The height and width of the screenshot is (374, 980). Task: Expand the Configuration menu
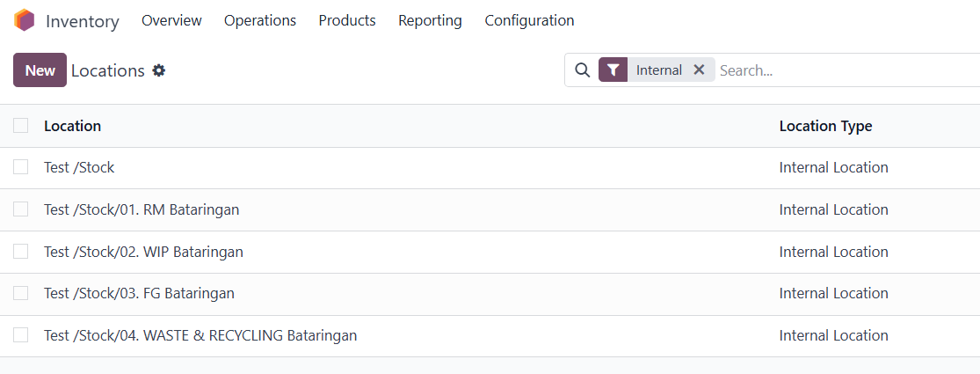pyautogui.click(x=529, y=20)
